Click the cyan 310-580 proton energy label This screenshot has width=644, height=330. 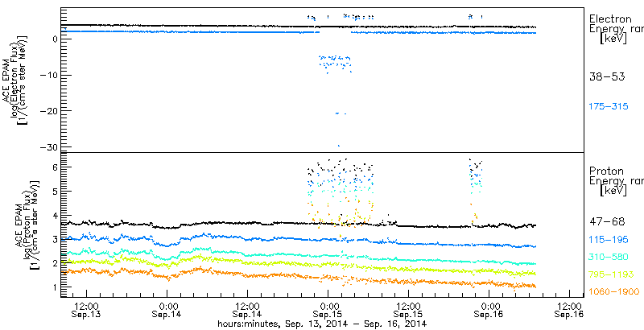point(609,257)
